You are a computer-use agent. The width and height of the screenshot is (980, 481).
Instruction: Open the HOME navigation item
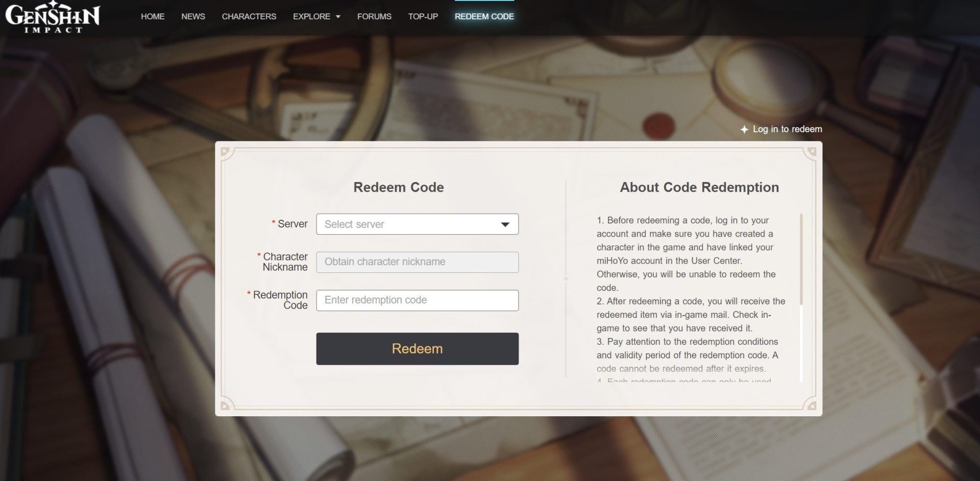coord(153,16)
